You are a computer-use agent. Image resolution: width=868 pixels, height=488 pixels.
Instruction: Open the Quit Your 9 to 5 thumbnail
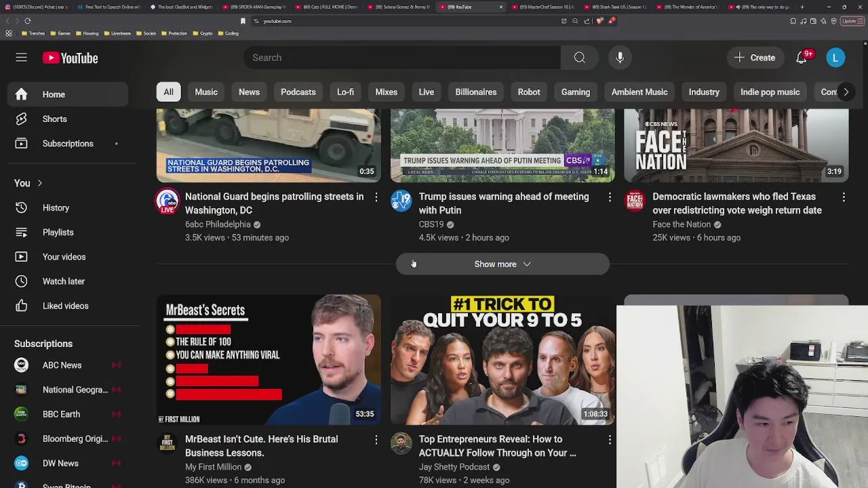[502, 360]
